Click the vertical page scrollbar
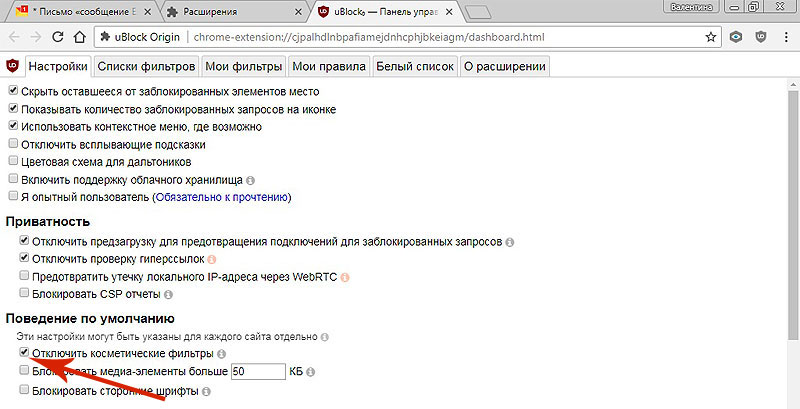The image size is (800, 409). tap(792, 214)
